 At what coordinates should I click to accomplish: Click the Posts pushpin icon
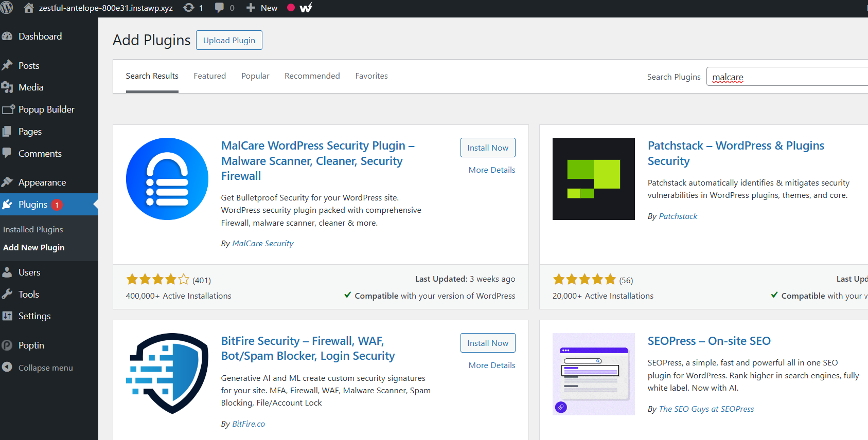pos(7,65)
